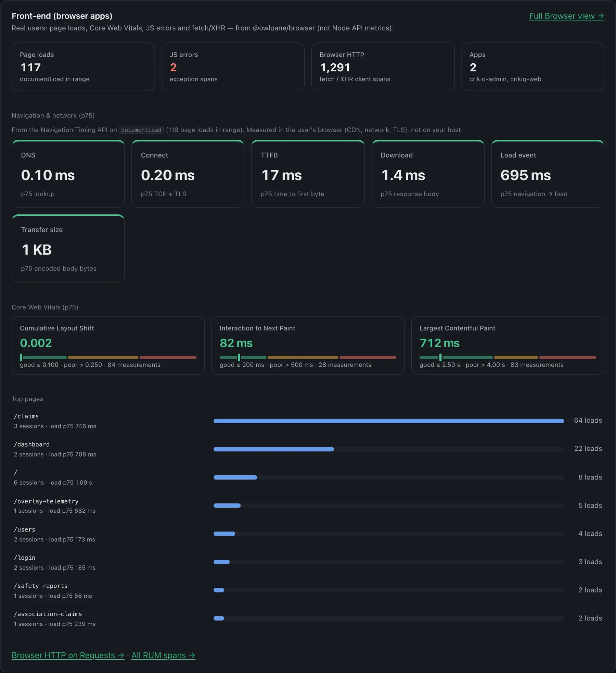616x673 pixels.
Task: Select the /claims page row
Action: pos(308,421)
